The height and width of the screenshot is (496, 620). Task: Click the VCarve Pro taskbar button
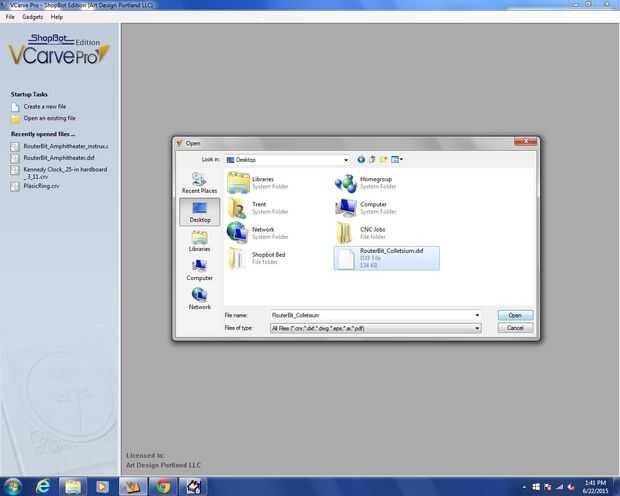133,487
